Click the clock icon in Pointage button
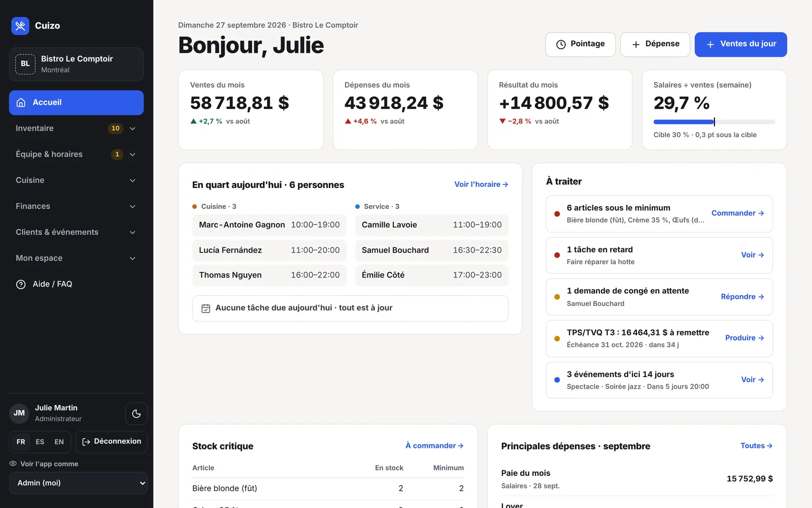The width and height of the screenshot is (812, 508). pos(561,45)
